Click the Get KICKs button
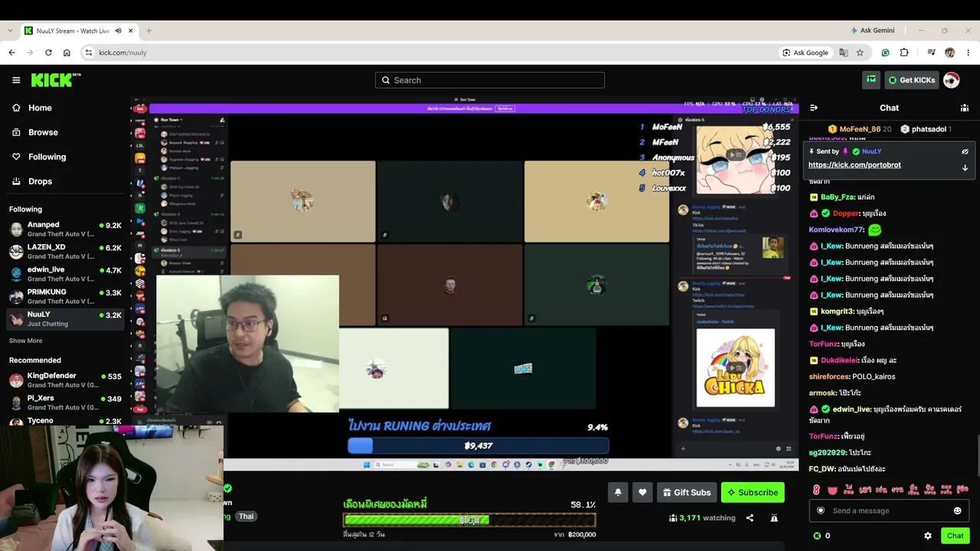This screenshot has height=551, width=980. pyautogui.click(x=911, y=80)
